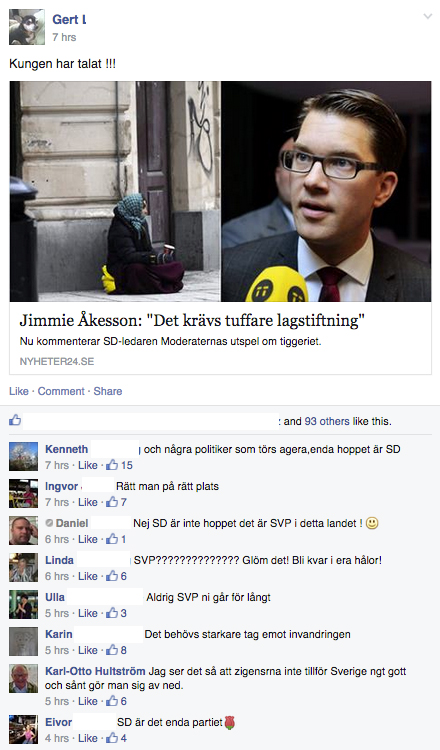Click the 15 likes thumb icon on Kenneth's comment
The width and height of the screenshot is (440, 750).
point(112,464)
